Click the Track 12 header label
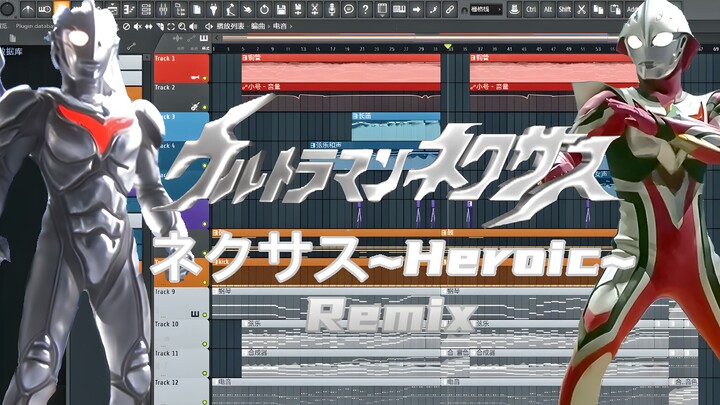 (167, 382)
